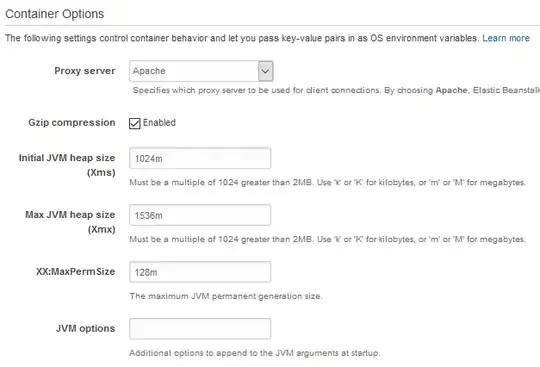Click the empty JVM options text field
Image resolution: width=540 pixels, height=367 pixels.
(200, 329)
